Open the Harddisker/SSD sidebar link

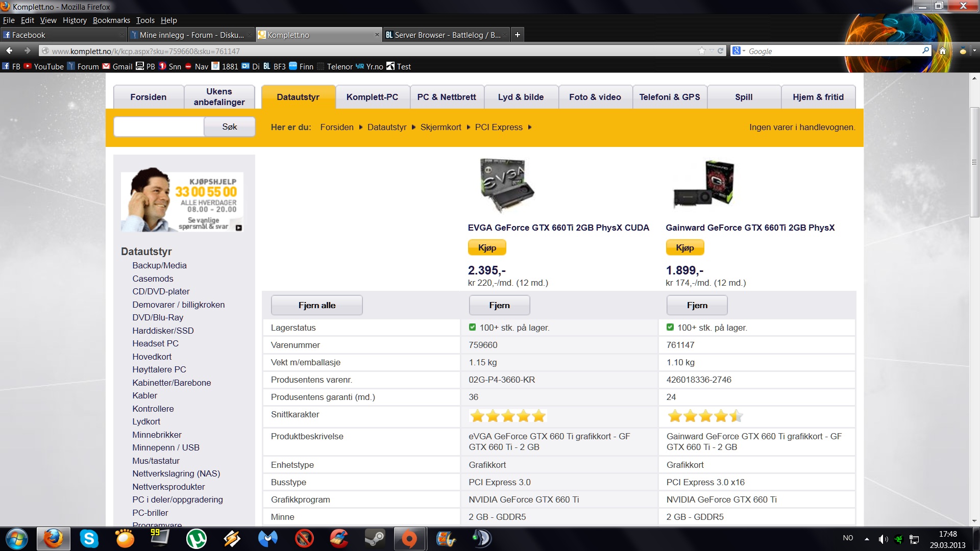coord(163,331)
